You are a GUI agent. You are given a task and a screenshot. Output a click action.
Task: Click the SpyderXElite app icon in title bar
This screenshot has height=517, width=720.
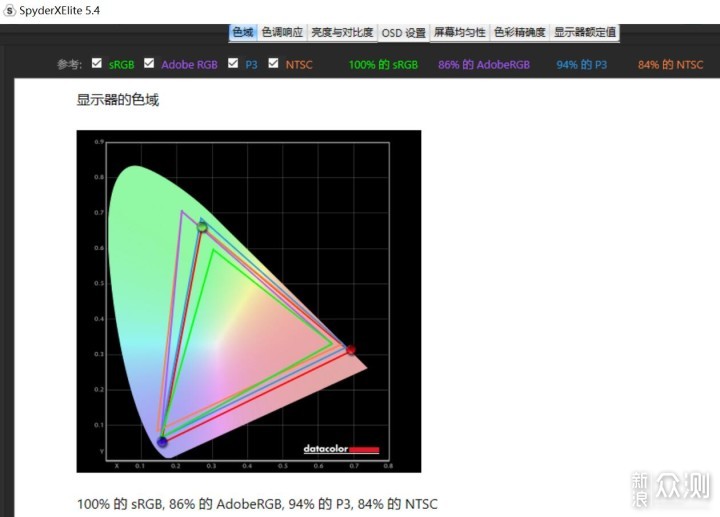tap(9, 10)
